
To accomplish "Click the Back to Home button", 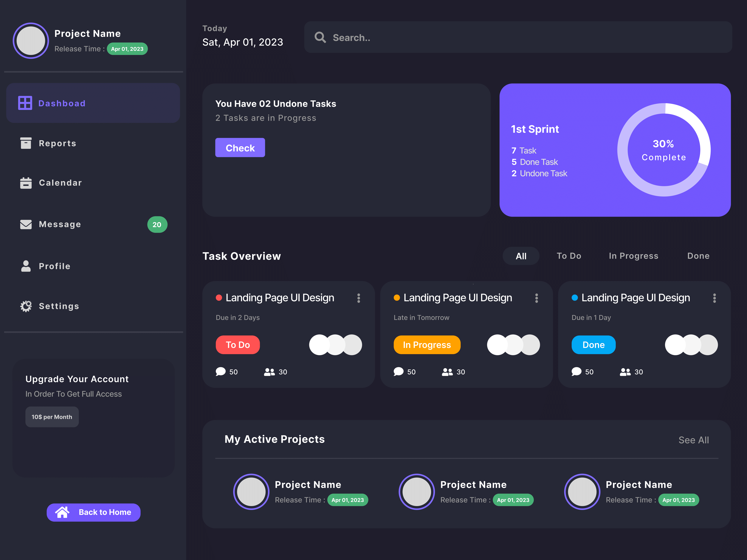I will click(94, 512).
